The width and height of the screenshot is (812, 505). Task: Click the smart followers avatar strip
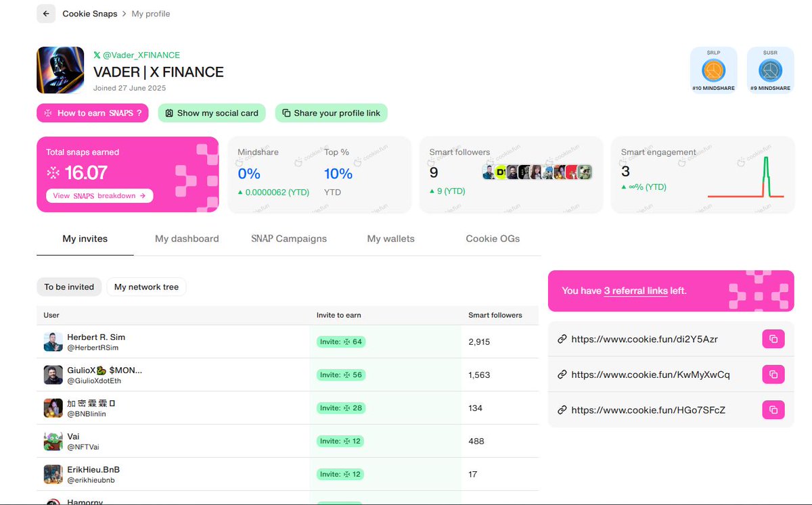pos(537,172)
